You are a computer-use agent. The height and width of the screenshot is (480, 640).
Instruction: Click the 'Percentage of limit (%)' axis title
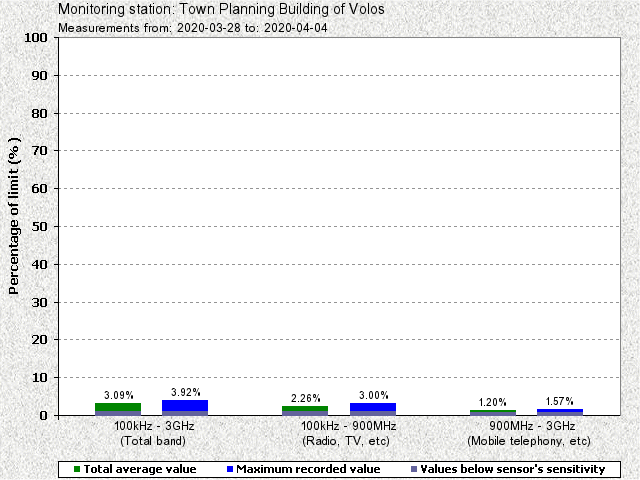pos(14,216)
